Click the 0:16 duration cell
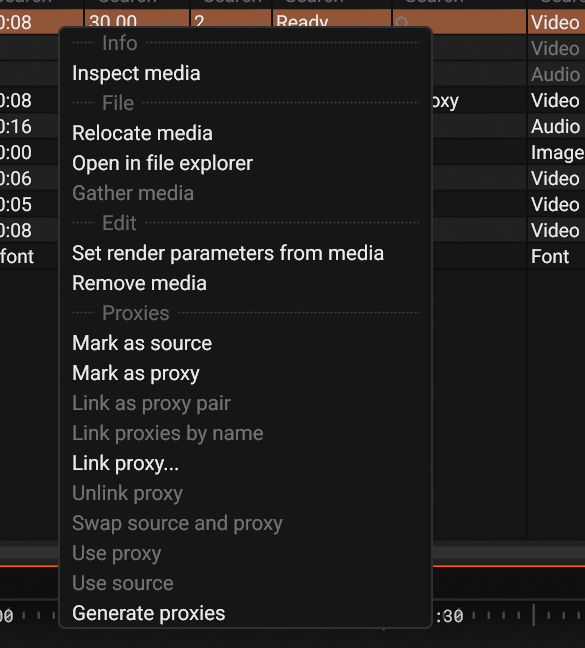 29,127
